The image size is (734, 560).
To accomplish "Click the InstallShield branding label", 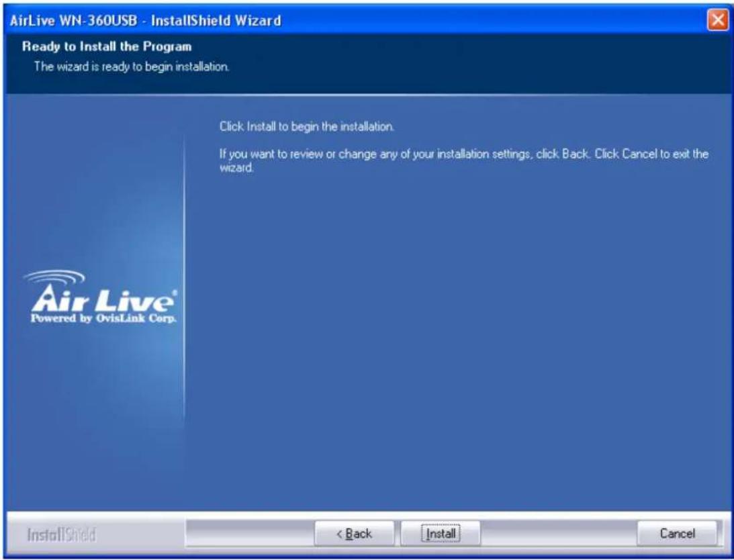I will tap(61, 534).
